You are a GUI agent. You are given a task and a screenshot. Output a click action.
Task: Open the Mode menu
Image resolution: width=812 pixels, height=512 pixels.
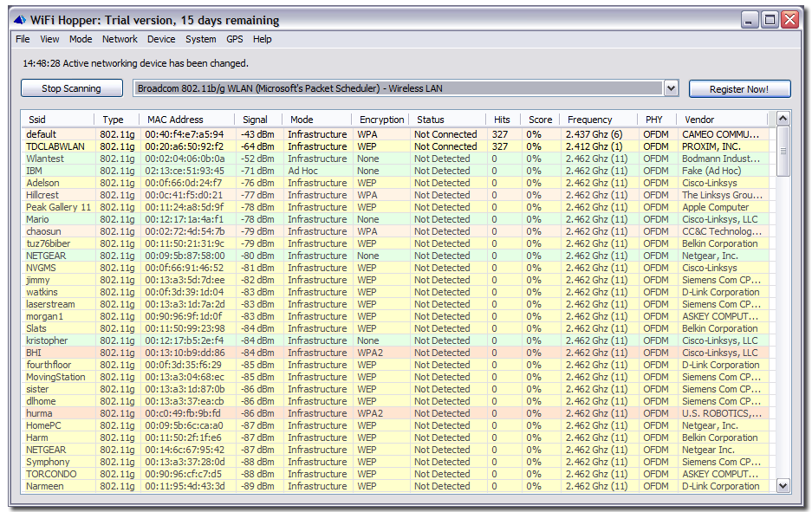tap(81, 39)
